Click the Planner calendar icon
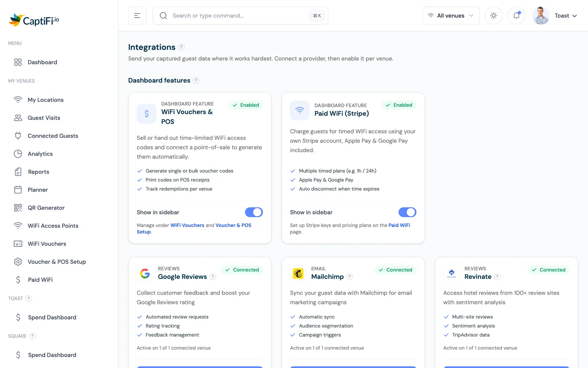This screenshot has width=588, height=368. click(18, 190)
